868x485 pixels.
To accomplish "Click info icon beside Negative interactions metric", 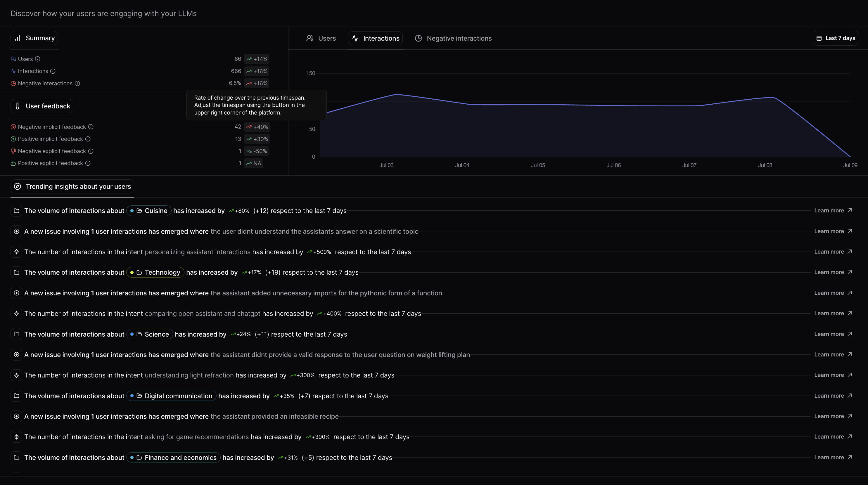I will pos(77,84).
